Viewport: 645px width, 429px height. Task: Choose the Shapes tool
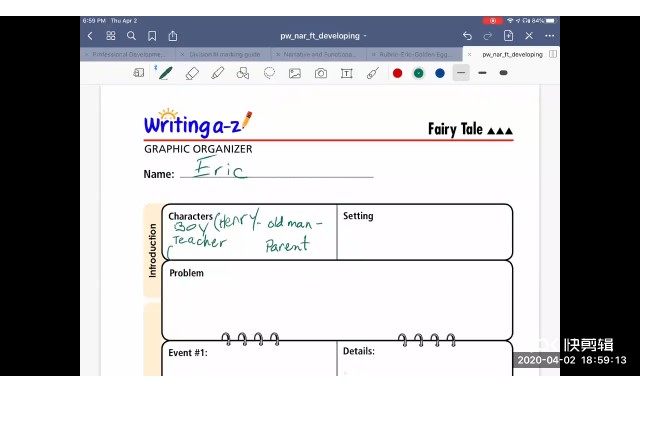click(243, 73)
